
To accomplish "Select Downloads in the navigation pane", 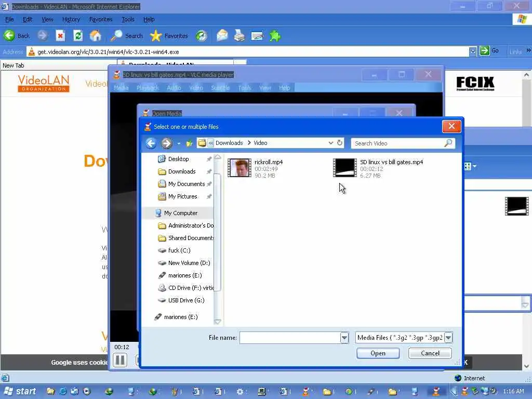I will point(181,171).
